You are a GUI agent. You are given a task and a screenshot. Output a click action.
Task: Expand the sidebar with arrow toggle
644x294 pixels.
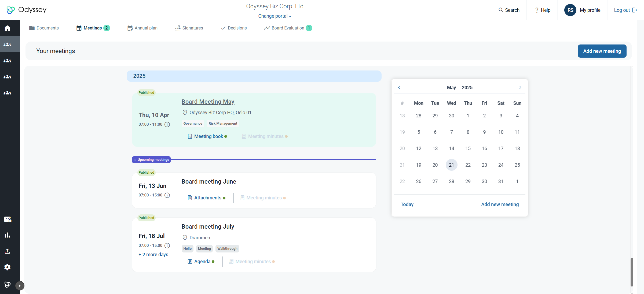pyautogui.click(x=20, y=286)
